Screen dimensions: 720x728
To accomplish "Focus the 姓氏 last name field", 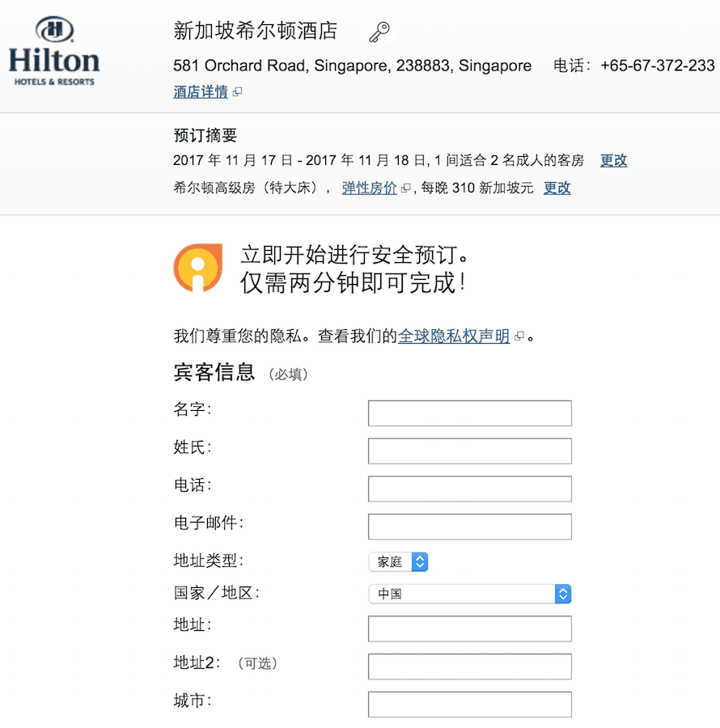I will point(469,451).
